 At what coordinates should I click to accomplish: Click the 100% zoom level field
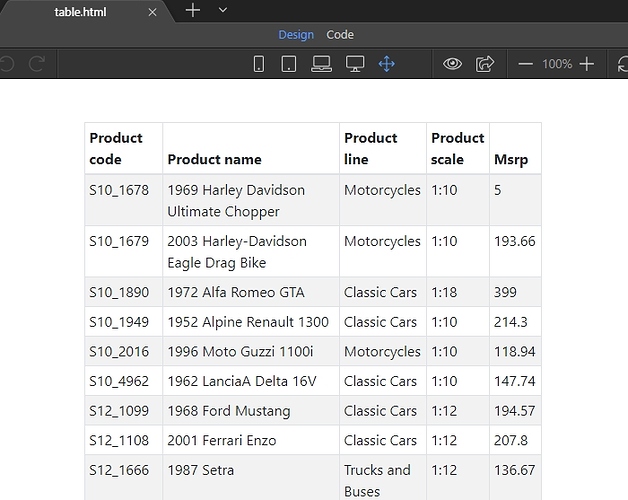tap(557, 64)
